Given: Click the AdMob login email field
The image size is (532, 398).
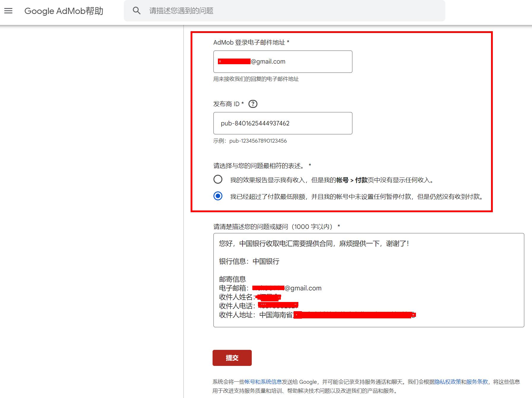Looking at the screenshot, I should 283,62.
